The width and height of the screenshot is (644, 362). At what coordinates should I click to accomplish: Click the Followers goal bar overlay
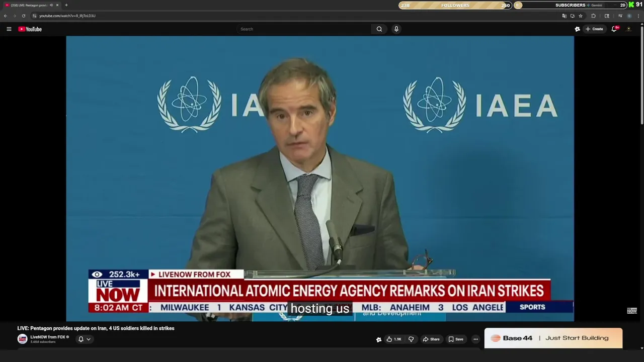(455, 5)
